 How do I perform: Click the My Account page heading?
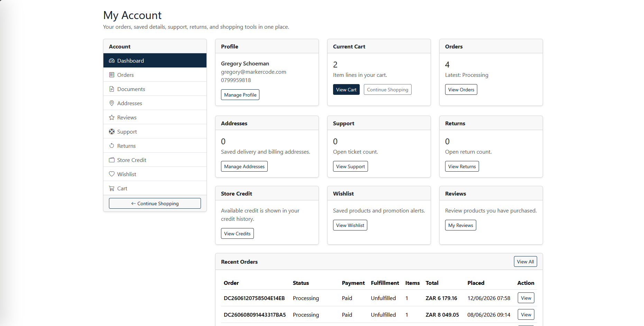(x=132, y=15)
